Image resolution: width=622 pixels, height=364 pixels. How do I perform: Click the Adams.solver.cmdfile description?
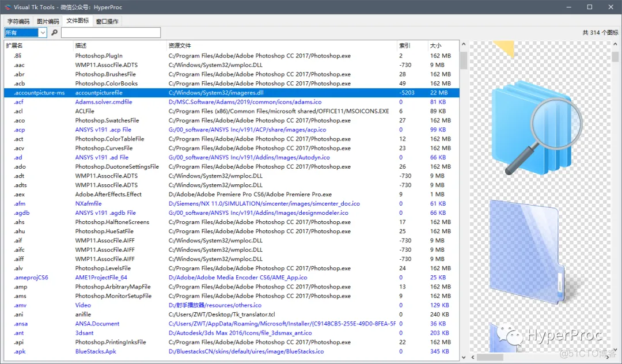pyautogui.click(x=104, y=102)
